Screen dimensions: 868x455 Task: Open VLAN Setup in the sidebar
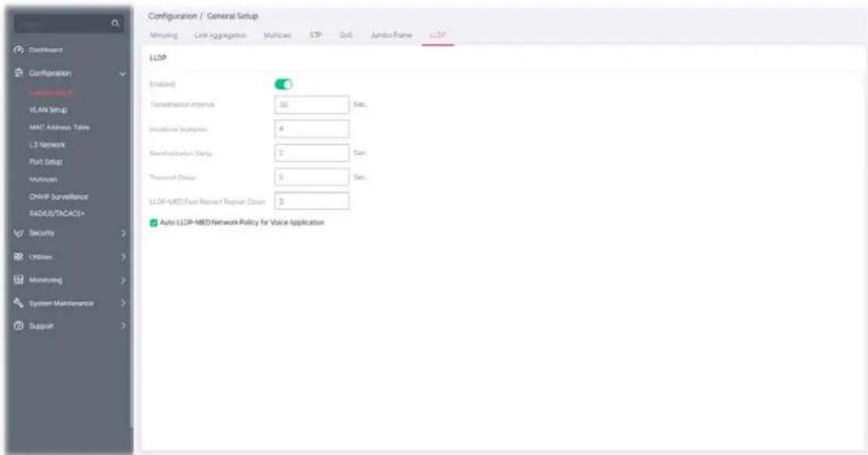click(48, 110)
